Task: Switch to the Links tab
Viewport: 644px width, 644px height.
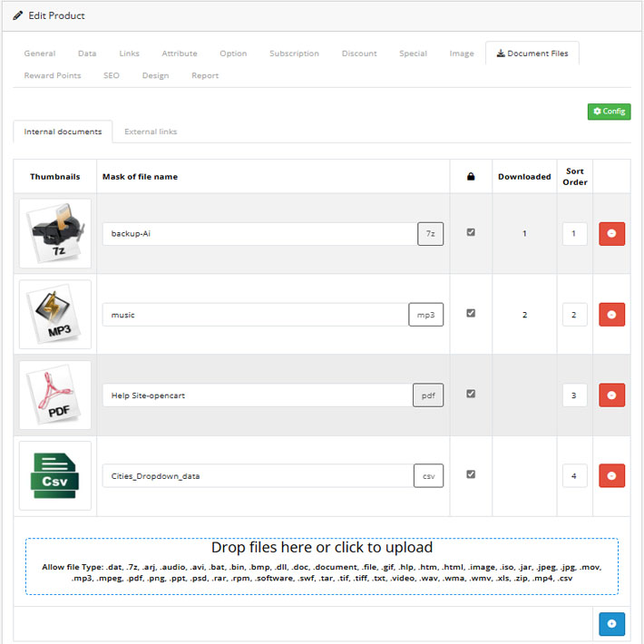Action: point(129,54)
